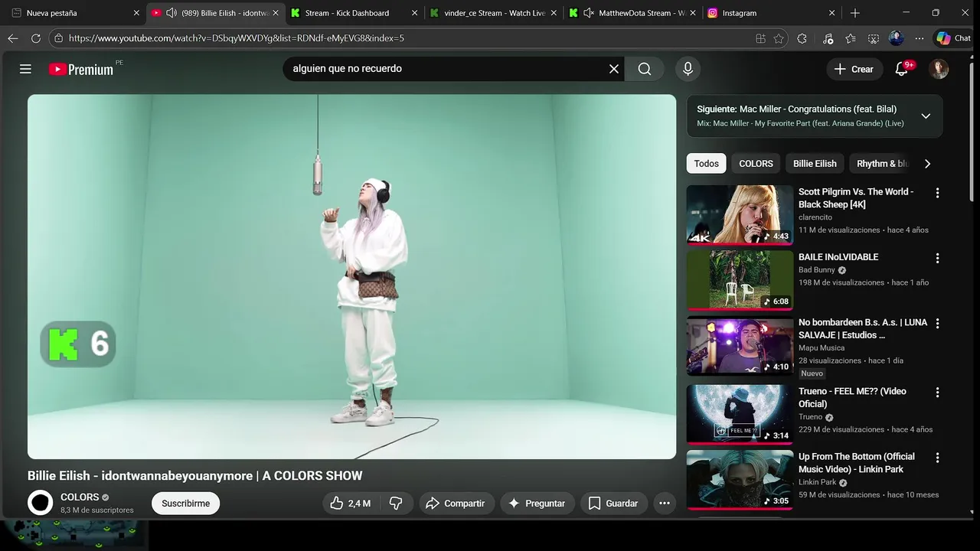The width and height of the screenshot is (980, 551).
Task: Select the COLORS filter chip
Action: coord(756,164)
